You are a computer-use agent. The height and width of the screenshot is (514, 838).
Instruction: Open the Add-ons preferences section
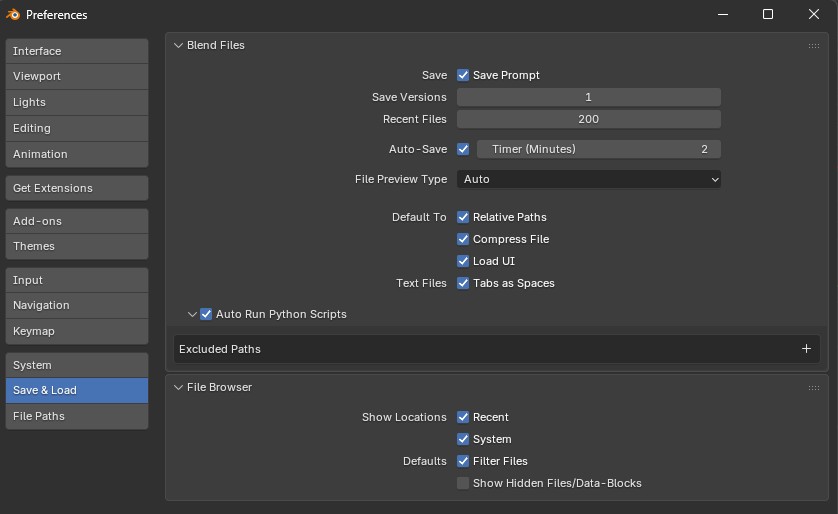tap(77, 221)
